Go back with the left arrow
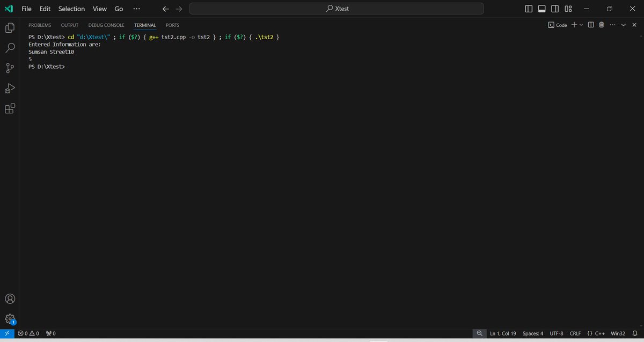This screenshot has height=342, width=644. [x=166, y=9]
